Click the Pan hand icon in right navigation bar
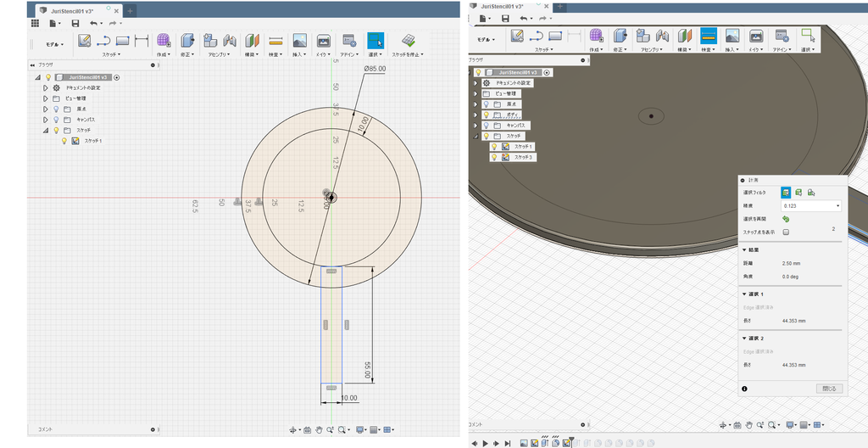 (748, 424)
